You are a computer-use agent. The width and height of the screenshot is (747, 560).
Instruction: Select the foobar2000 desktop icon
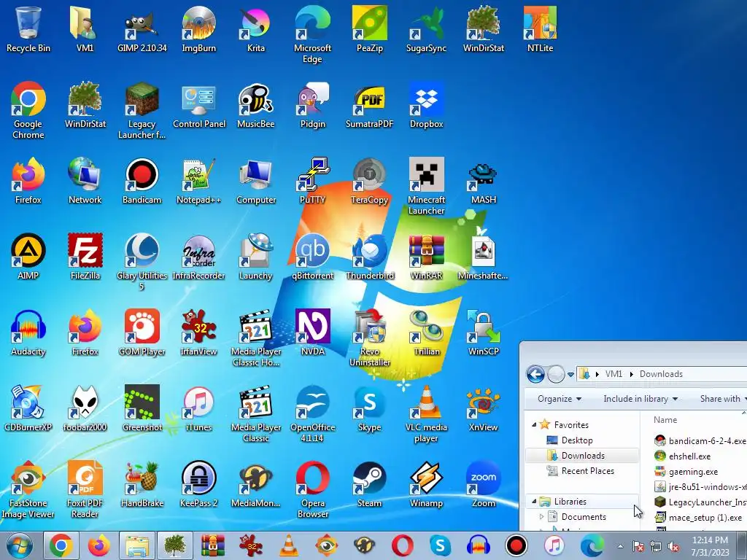pos(85,408)
